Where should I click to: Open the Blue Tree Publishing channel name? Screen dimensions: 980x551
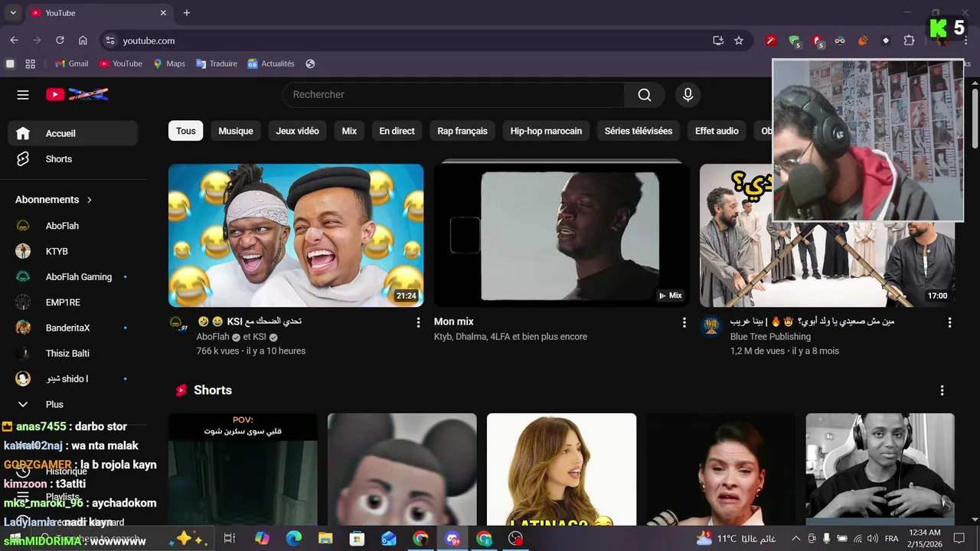[770, 337]
